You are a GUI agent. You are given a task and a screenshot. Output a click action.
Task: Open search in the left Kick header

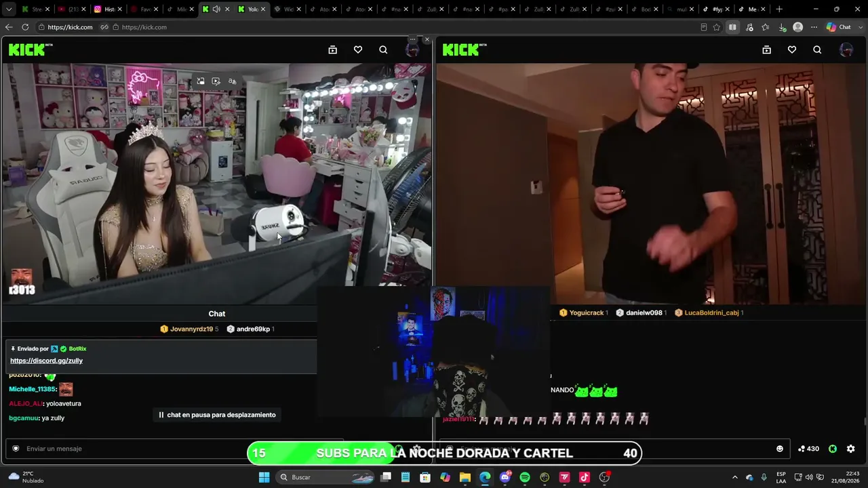pyautogui.click(x=383, y=49)
